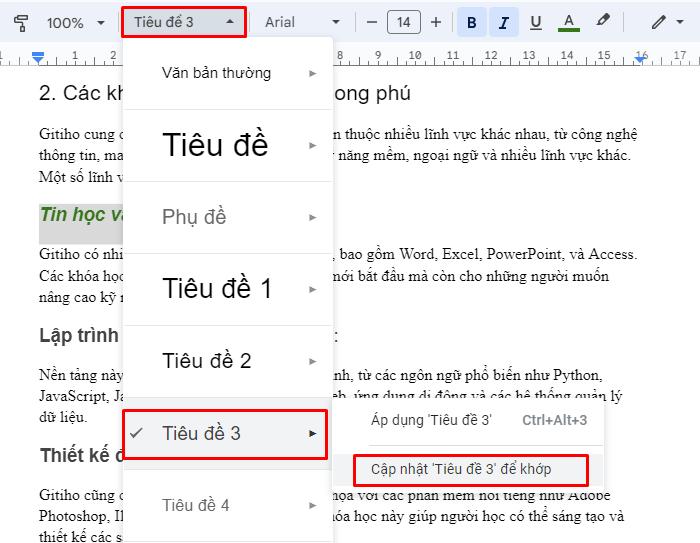Screen dimensions: 700x543
Task: Select the Tiêu đề 4 style
Action: (196, 505)
